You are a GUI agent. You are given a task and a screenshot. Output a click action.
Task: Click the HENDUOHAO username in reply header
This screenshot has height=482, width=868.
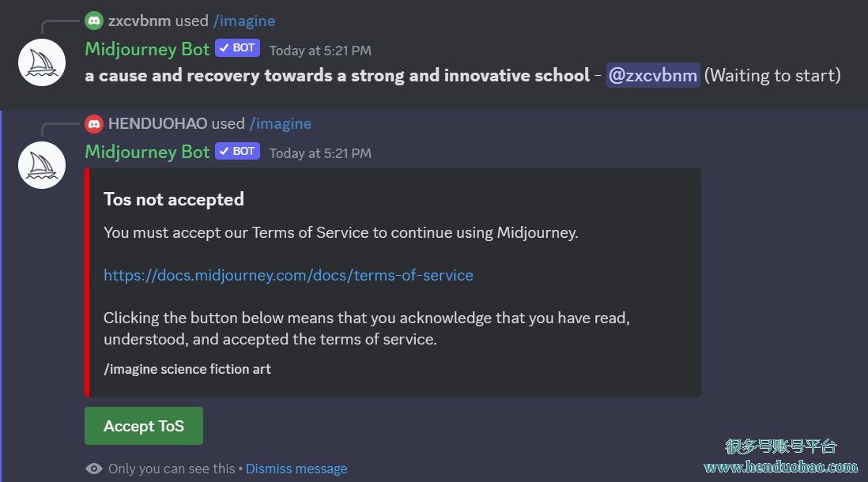(x=158, y=123)
